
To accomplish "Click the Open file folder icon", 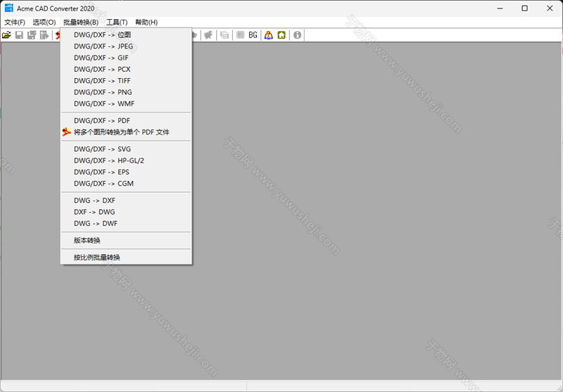I will point(6,34).
